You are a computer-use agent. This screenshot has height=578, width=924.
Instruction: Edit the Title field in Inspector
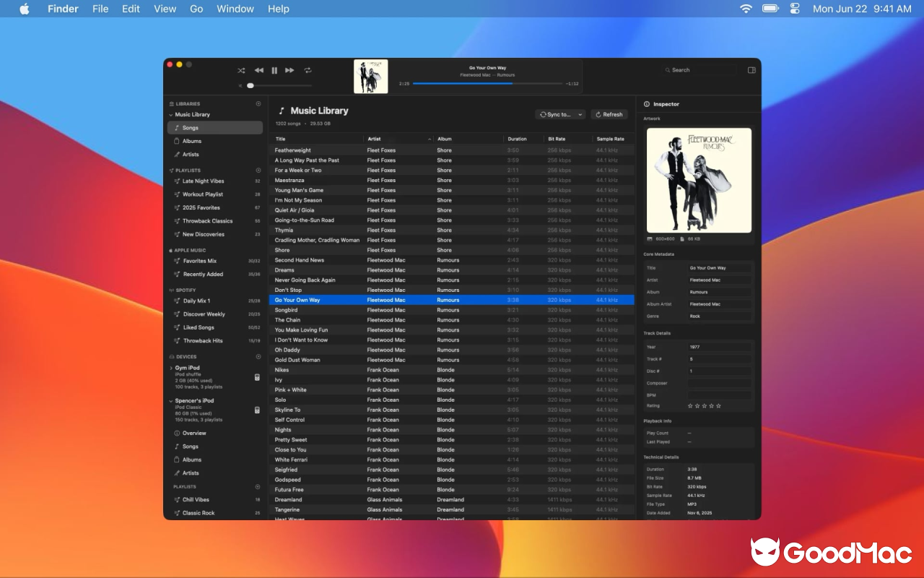[x=720, y=268]
